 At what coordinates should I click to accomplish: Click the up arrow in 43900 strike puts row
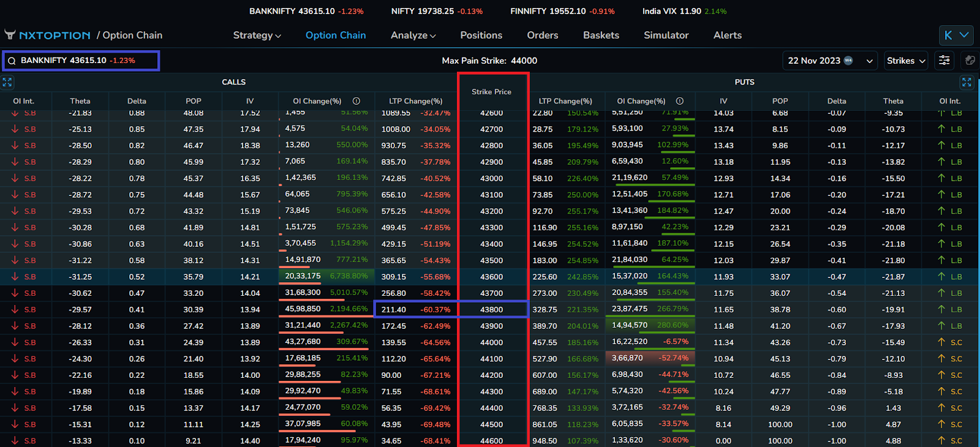click(x=941, y=326)
